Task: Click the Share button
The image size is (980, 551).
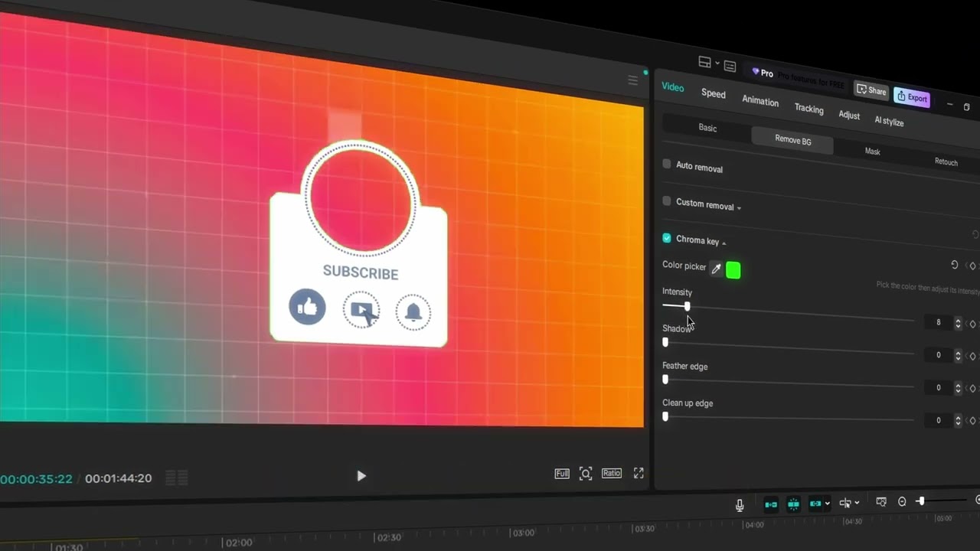Action: click(871, 91)
